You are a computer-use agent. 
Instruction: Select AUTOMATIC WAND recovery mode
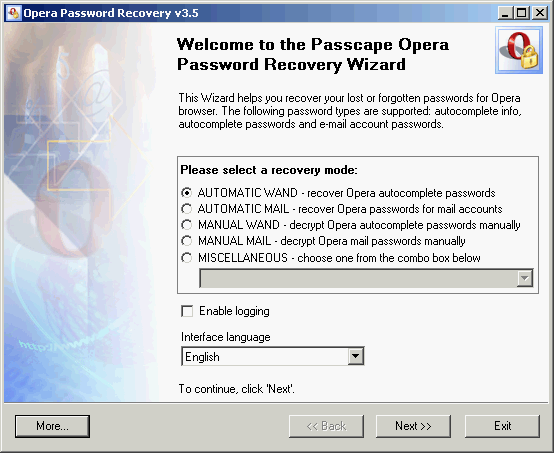[x=187, y=193]
